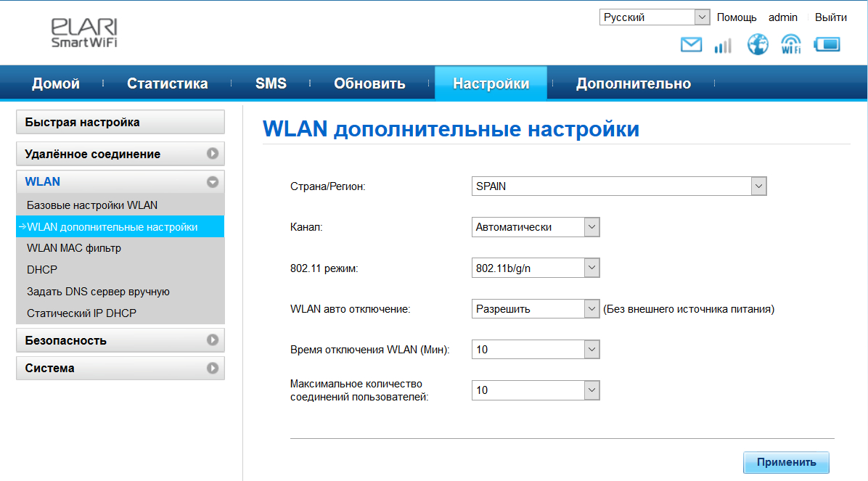Expand the Система sidebar section

coord(120,368)
